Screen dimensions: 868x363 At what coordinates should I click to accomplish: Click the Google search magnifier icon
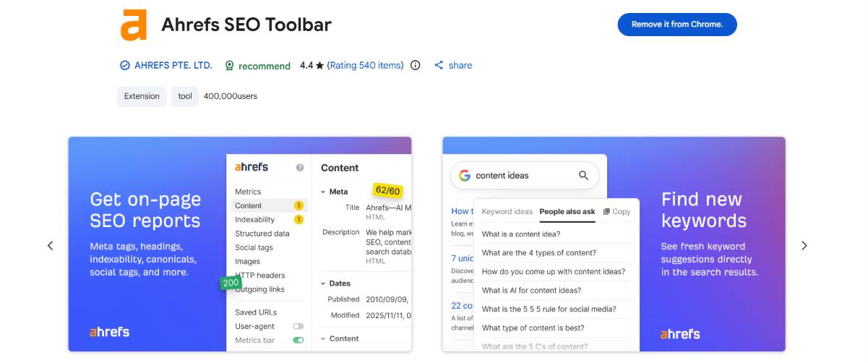(x=584, y=175)
